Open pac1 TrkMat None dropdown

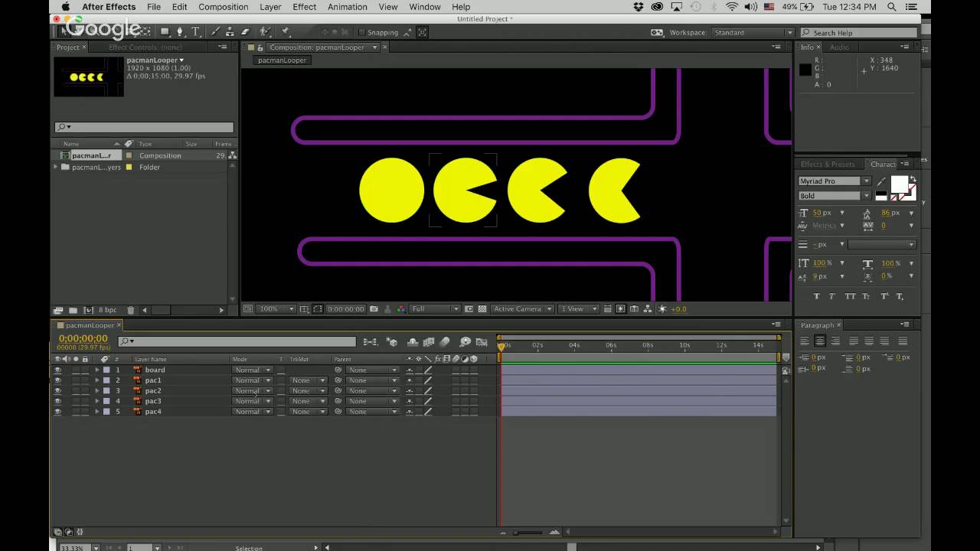click(308, 380)
